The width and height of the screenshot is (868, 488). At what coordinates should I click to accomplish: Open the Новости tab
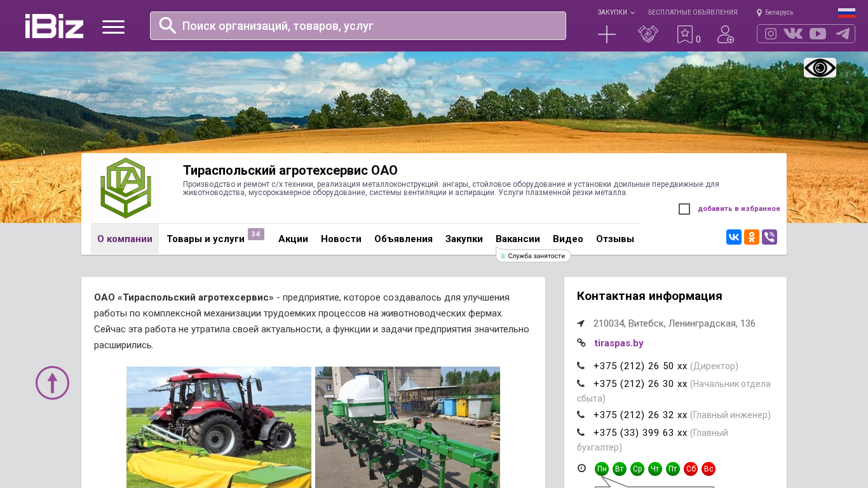coord(341,239)
